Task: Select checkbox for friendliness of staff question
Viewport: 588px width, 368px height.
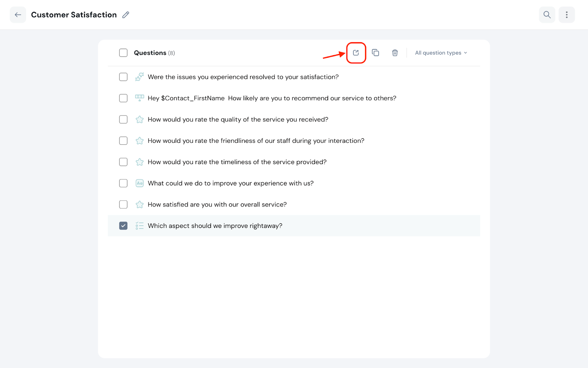Action: point(123,141)
